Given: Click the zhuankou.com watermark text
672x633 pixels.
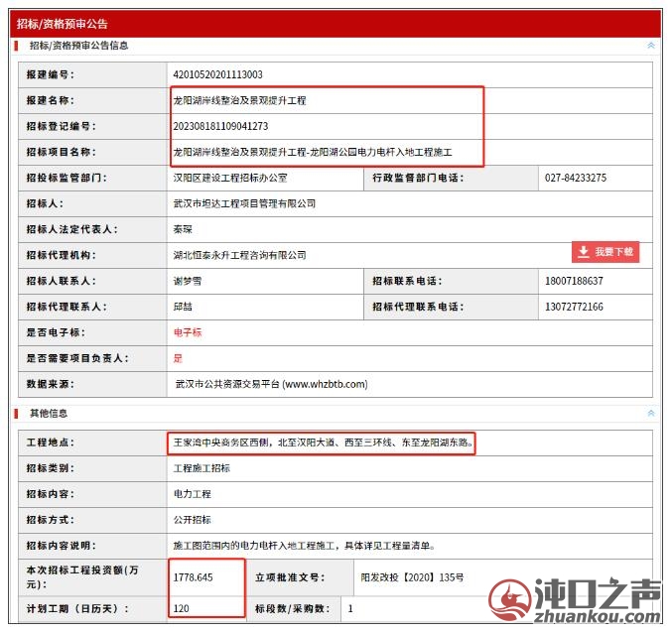Looking at the screenshot, I should (x=601, y=619).
